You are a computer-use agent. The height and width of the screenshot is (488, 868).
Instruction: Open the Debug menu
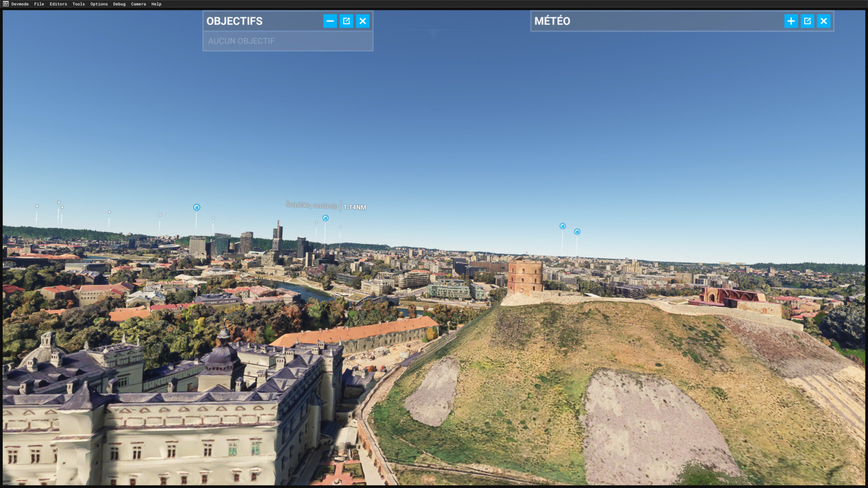coord(119,4)
